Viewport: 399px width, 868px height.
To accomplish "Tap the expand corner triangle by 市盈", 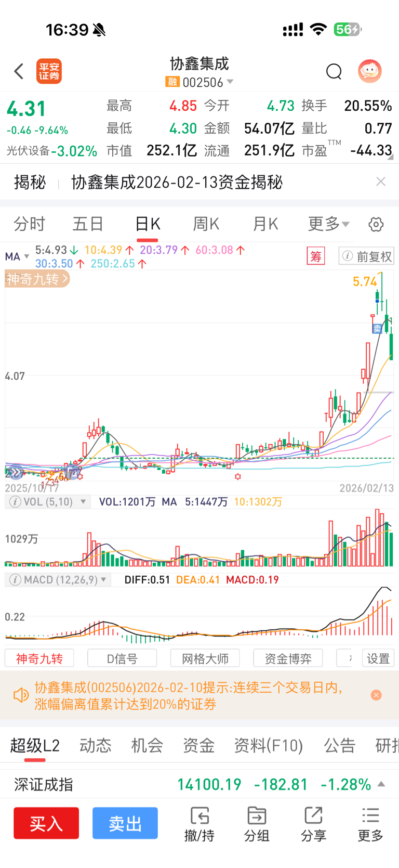I will 390,157.
